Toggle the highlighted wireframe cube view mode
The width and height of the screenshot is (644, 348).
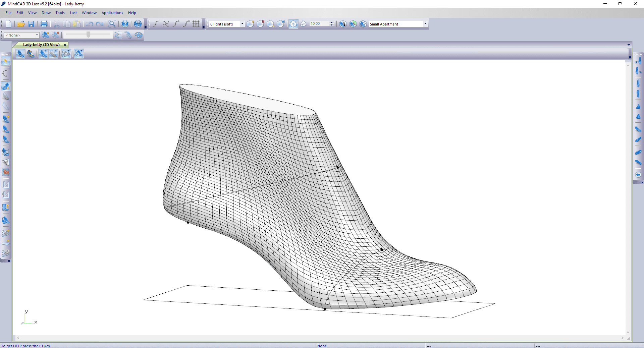[293, 24]
